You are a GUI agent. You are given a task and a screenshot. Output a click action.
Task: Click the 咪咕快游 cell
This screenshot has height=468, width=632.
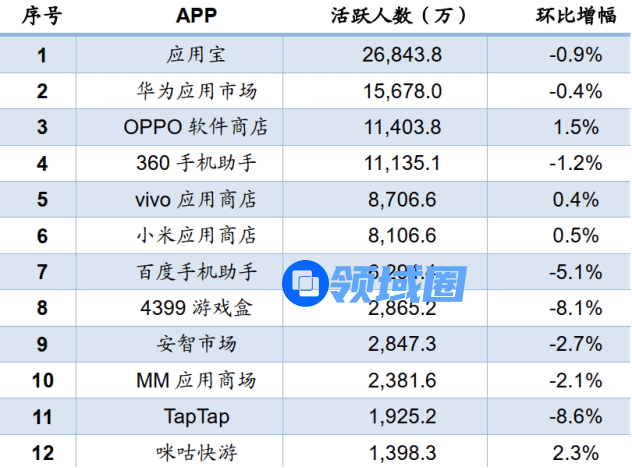coord(196,452)
